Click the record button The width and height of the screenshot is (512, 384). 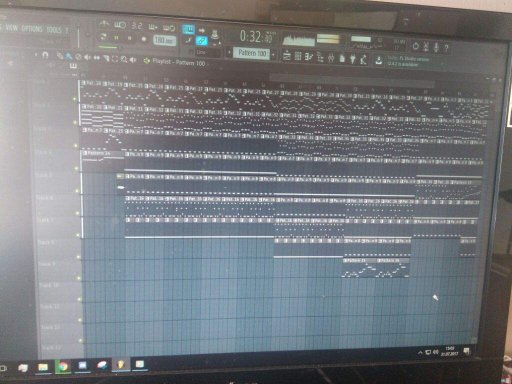point(144,39)
